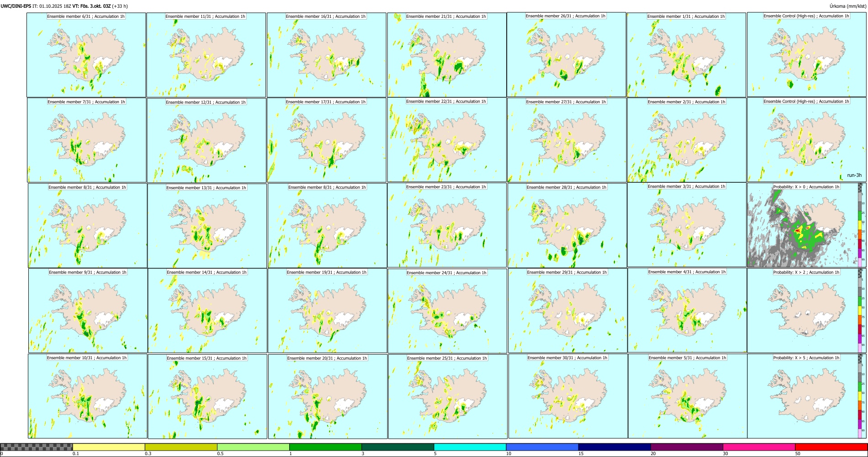Screen dimensions: 868x457
Task: Click the Ensemble member 29/31 map
Action: point(567,310)
